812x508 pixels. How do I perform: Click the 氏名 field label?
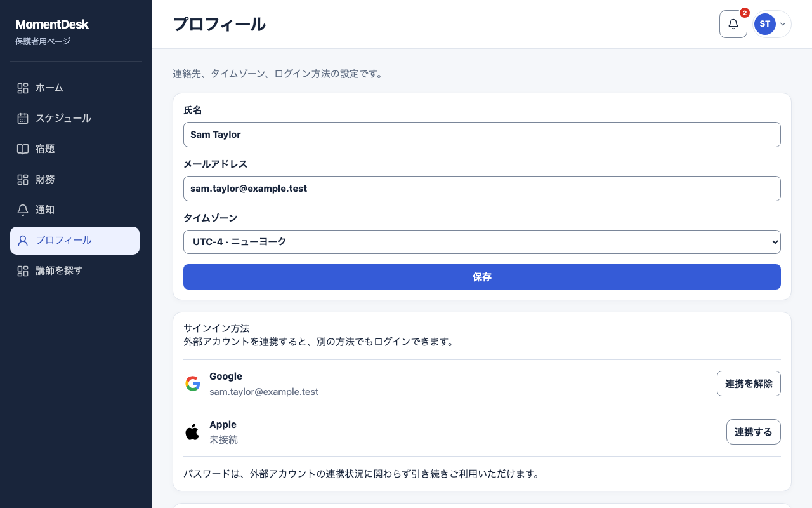tap(193, 110)
